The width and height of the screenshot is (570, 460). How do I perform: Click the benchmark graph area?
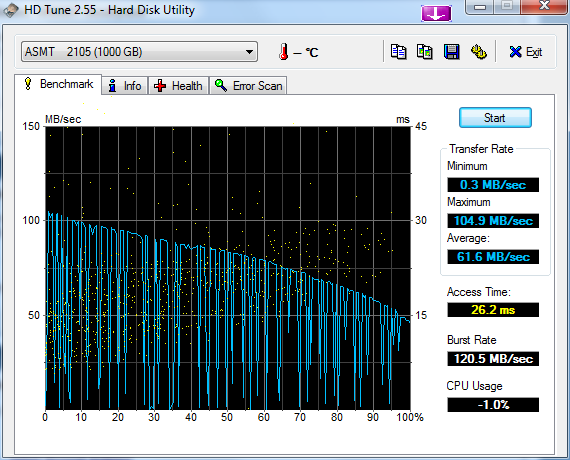[228, 268]
